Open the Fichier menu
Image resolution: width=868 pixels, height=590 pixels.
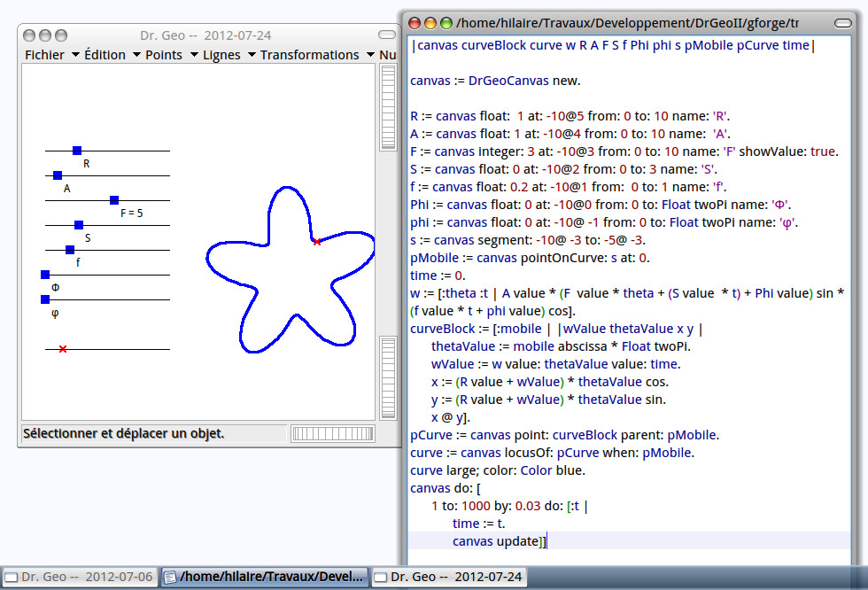pyautogui.click(x=44, y=55)
